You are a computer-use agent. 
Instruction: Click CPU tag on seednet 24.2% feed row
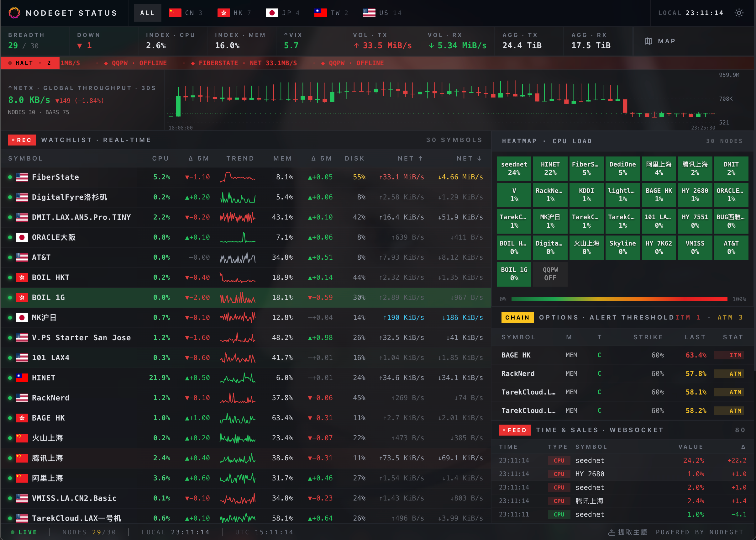(559, 461)
